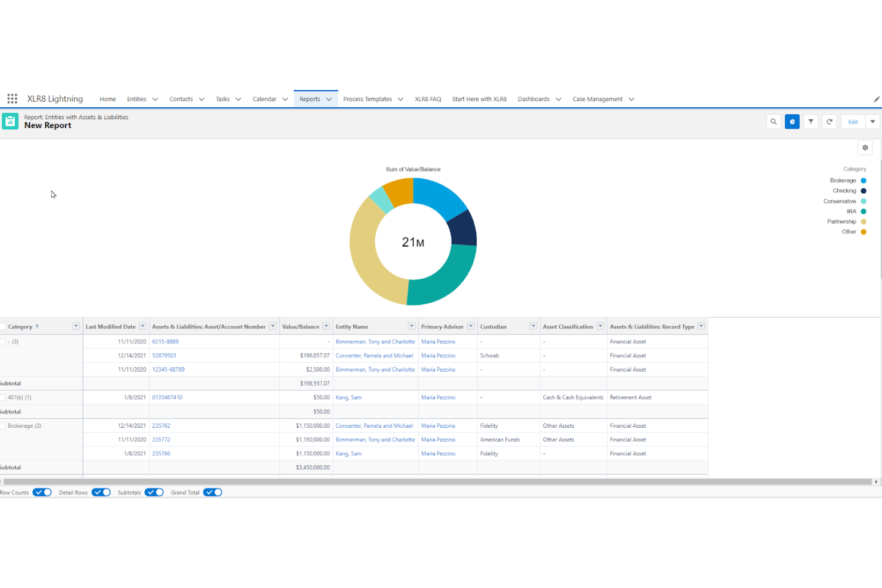Image resolution: width=882 pixels, height=588 pixels.
Task: Open account link 52879503
Action: (164, 356)
